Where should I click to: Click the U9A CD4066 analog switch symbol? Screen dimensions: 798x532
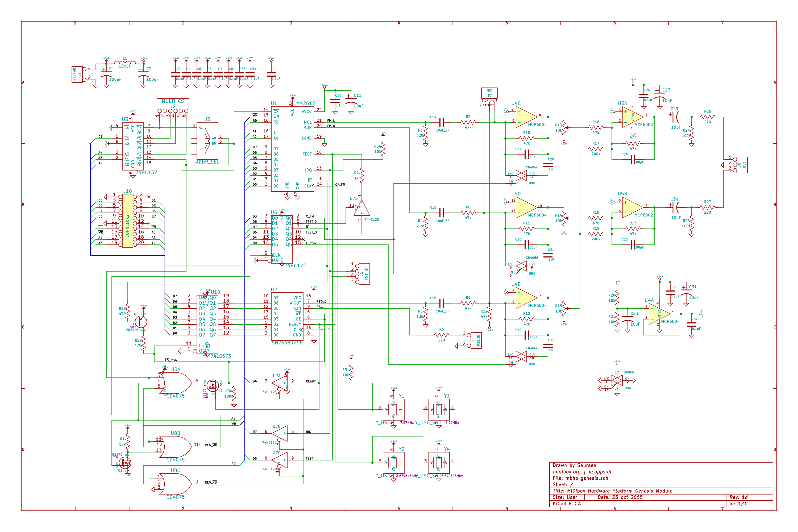pos(617,380)
